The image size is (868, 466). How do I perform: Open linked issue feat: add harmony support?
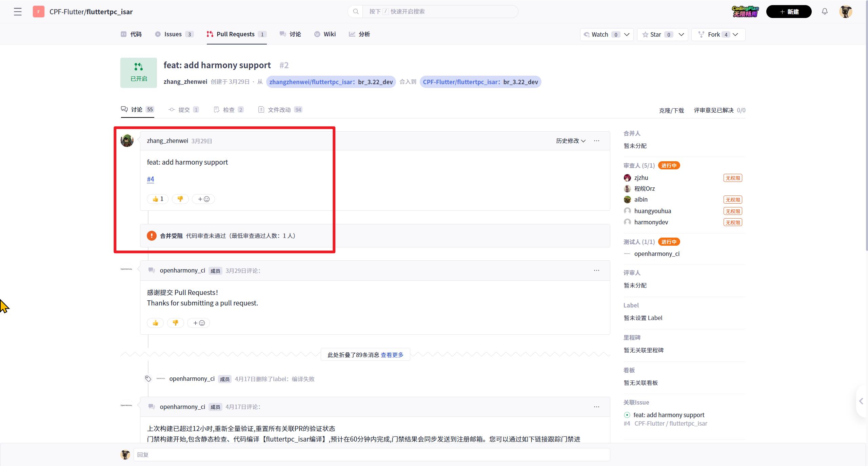point(669,415)
